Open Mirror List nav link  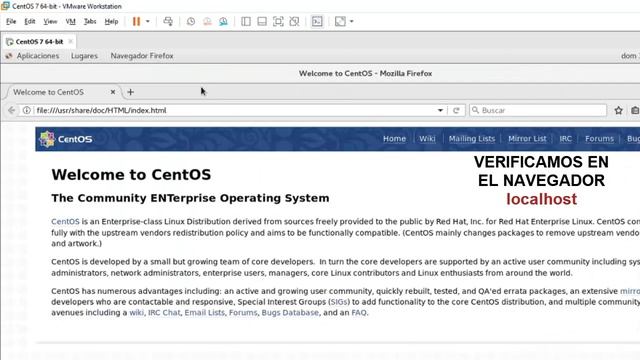coord(527,139)
